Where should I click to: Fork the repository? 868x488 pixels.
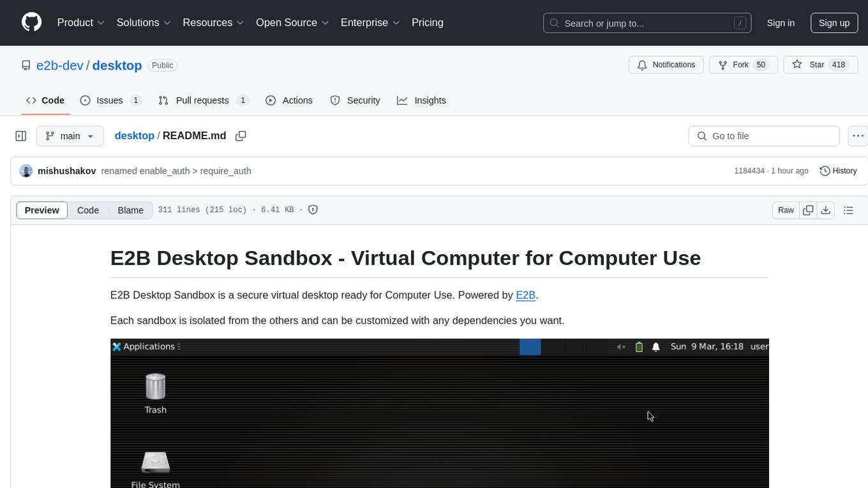click(744, 65)
